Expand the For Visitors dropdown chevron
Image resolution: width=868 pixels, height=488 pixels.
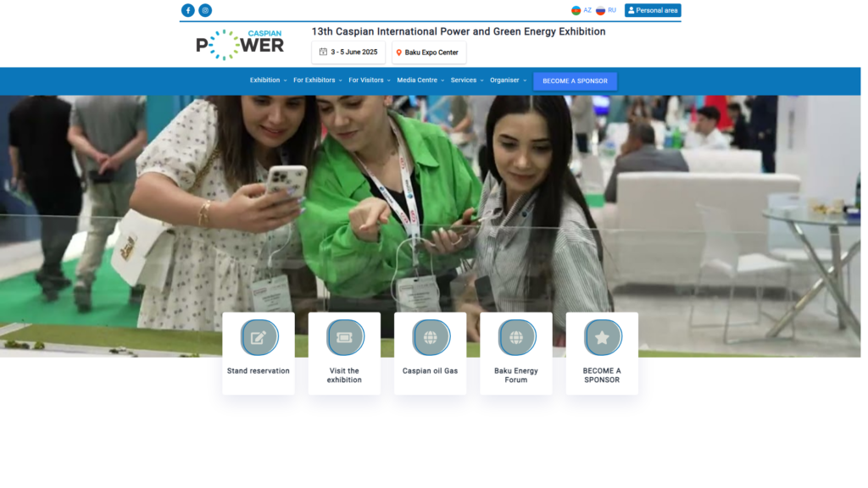(388, 80)
